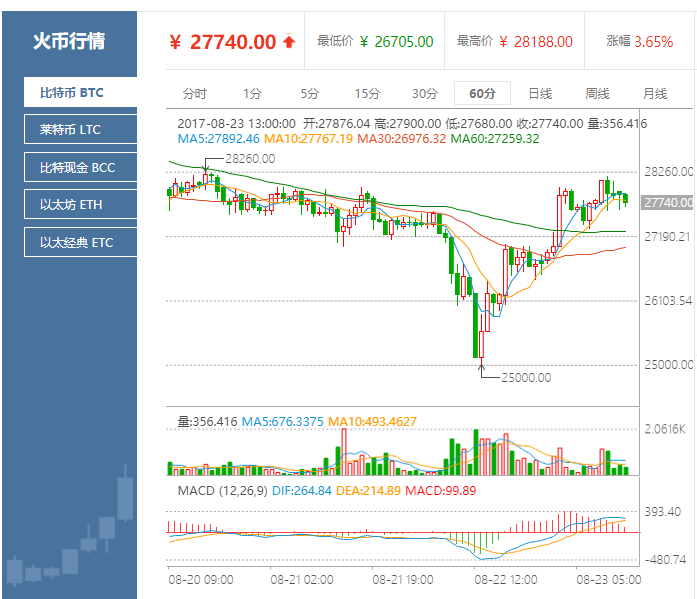
Task: Click the 08-22 12:00 time label
Action: pos(506,580)
